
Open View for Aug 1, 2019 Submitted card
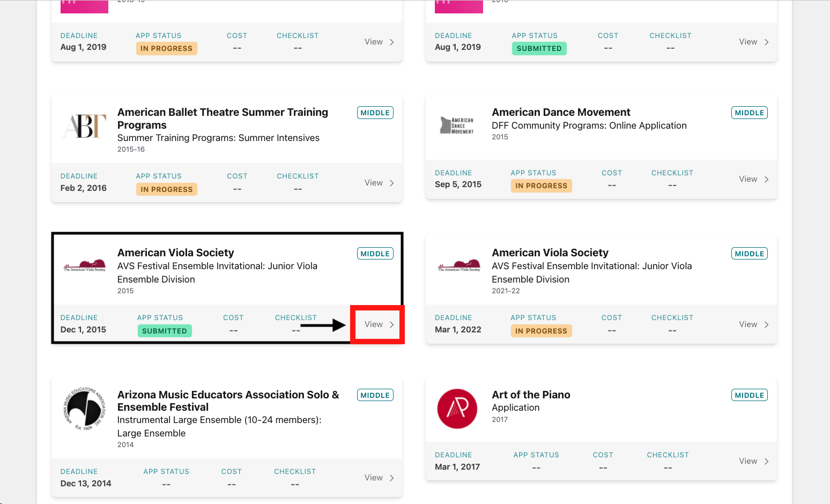(x=754, y=42)
